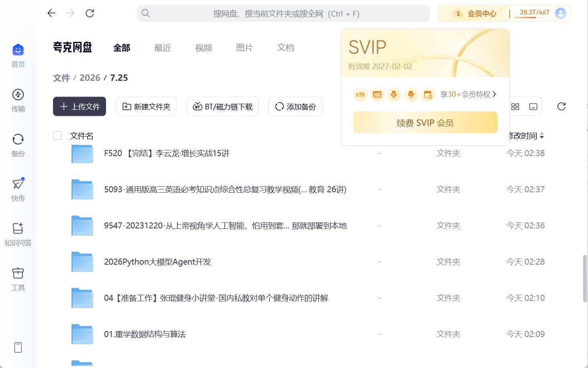Switch to the 全部 tab
The image size is (588, 368).
click(x=122, y=48)
